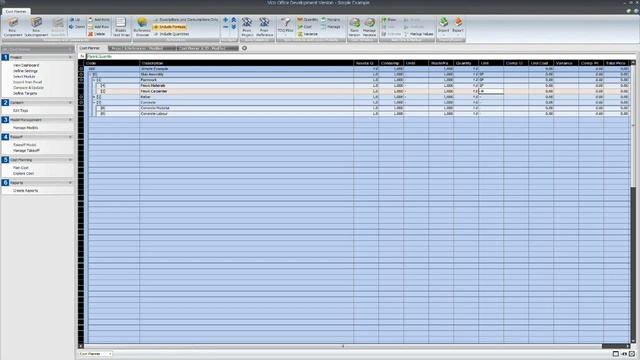Viewport: 640px width, 360px height.
Task: Click the Description column header
Action: [x=247, y=63]
